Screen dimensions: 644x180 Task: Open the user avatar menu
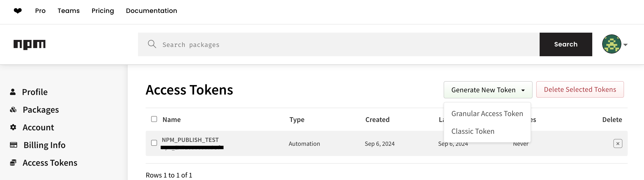[612, 44]
